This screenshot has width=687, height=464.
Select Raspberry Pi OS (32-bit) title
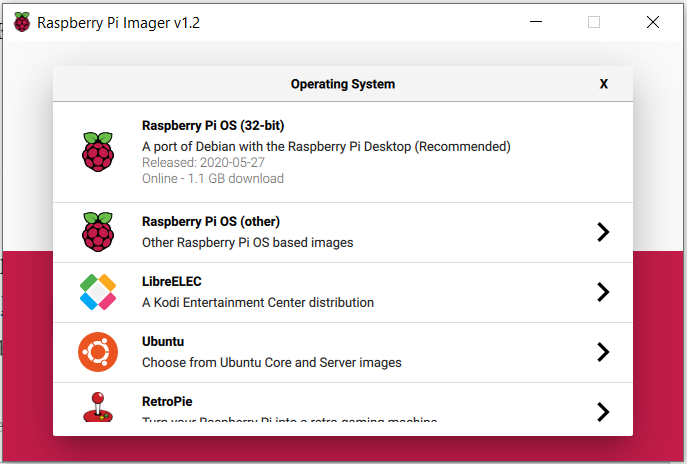[213, 126]
